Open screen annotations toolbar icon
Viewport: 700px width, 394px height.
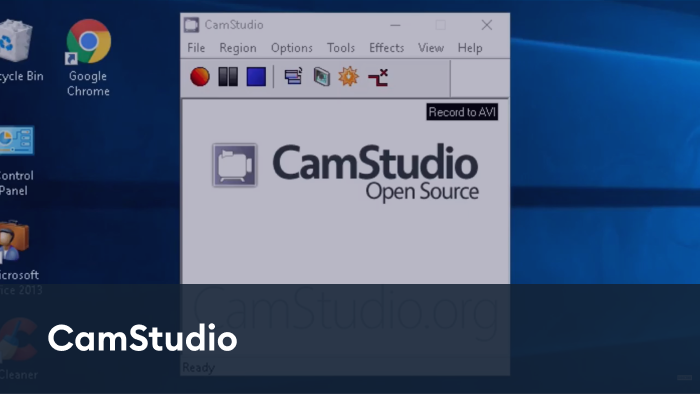[321, 76]
